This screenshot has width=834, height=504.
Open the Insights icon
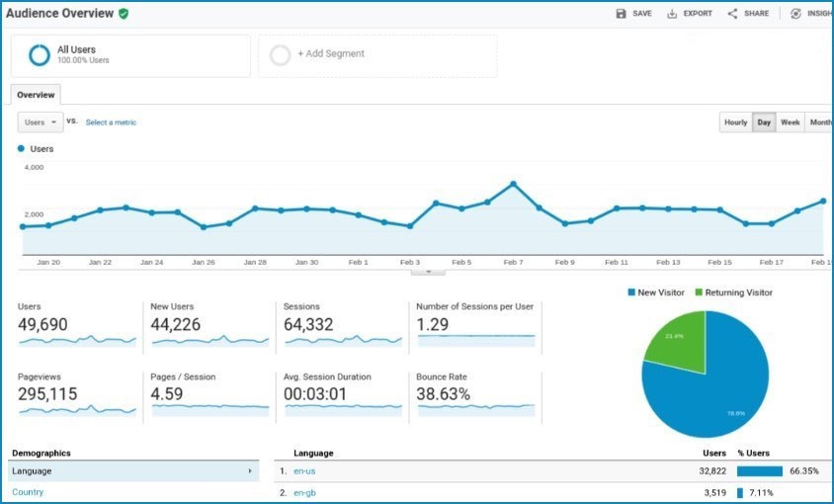click(x=795, y=14)
